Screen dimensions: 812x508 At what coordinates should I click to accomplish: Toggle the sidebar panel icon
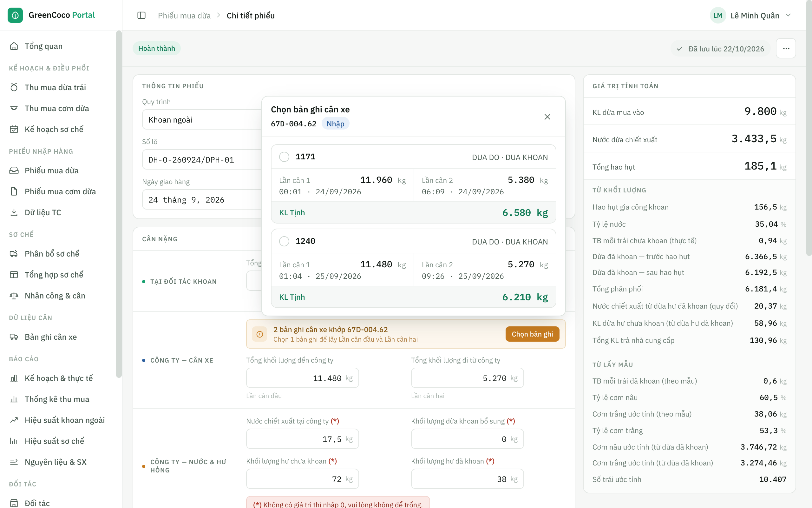click(x=141, y=16)
